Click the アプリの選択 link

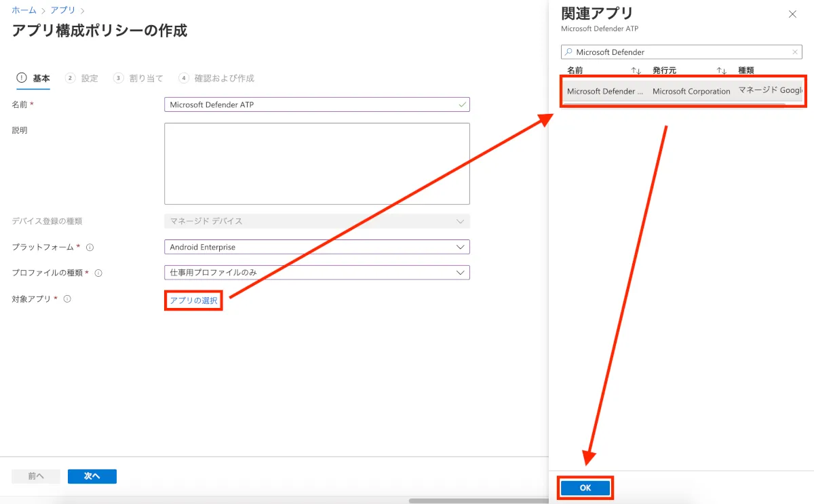coord(193,301)
